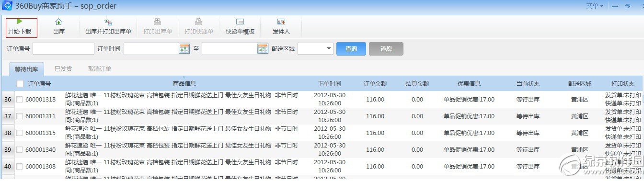Click the order time of order 600001308

(x=330, y=166)
